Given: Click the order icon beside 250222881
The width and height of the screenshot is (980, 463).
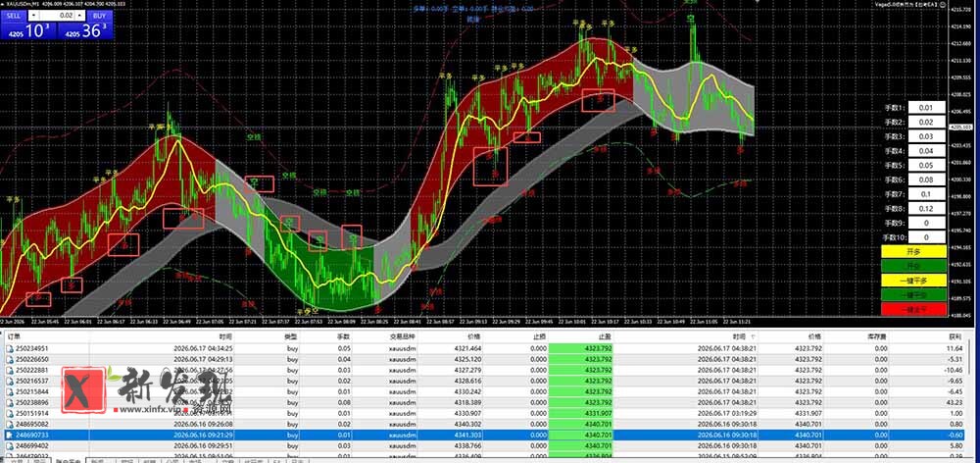Looking at the screenshot, I should [10, 370].
